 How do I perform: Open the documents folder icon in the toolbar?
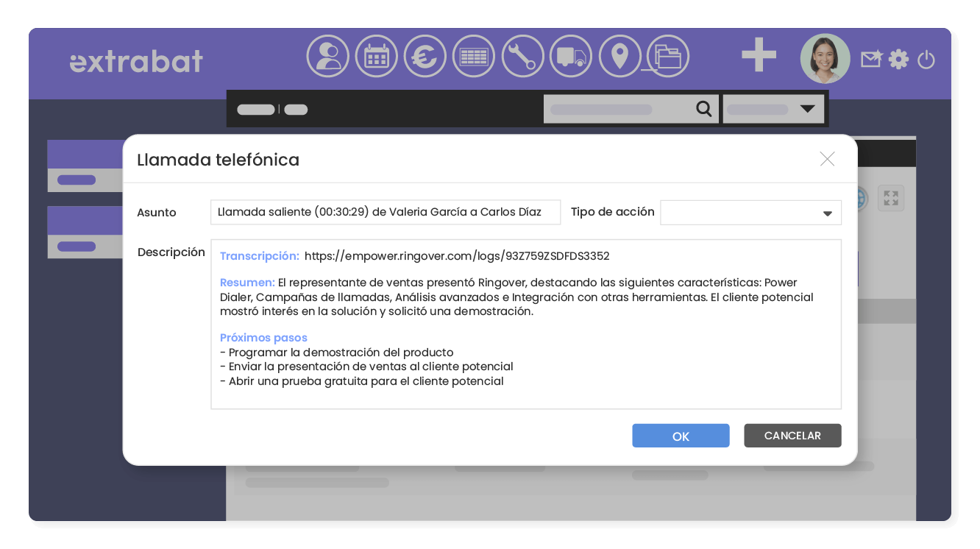(x=668, y=55)
